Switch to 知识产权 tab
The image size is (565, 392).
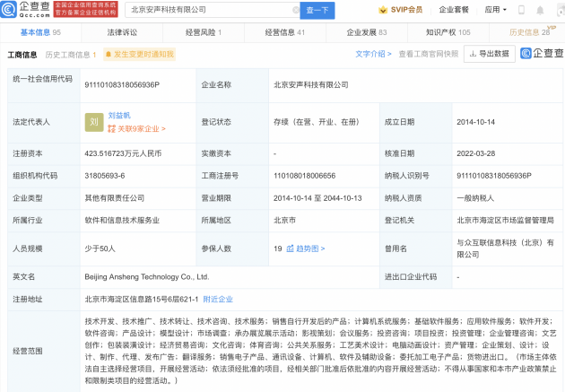tap(448, 32)
